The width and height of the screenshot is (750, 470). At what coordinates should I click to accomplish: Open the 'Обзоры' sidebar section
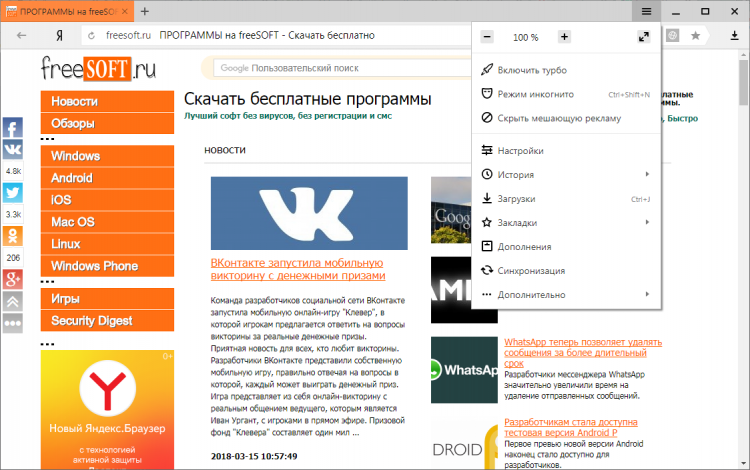click(x=107, y=123)
